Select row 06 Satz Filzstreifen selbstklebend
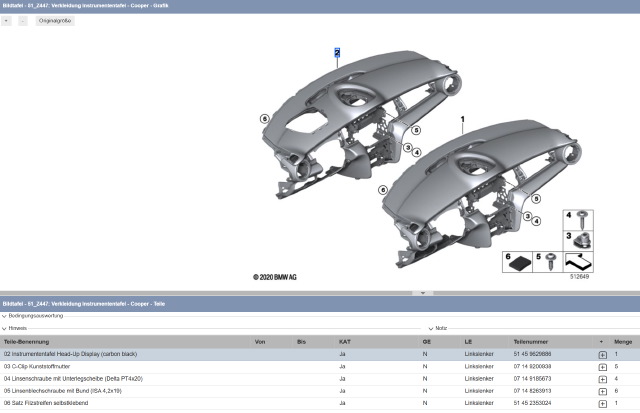Screen dimensions: 640x413 click(320, 403)
